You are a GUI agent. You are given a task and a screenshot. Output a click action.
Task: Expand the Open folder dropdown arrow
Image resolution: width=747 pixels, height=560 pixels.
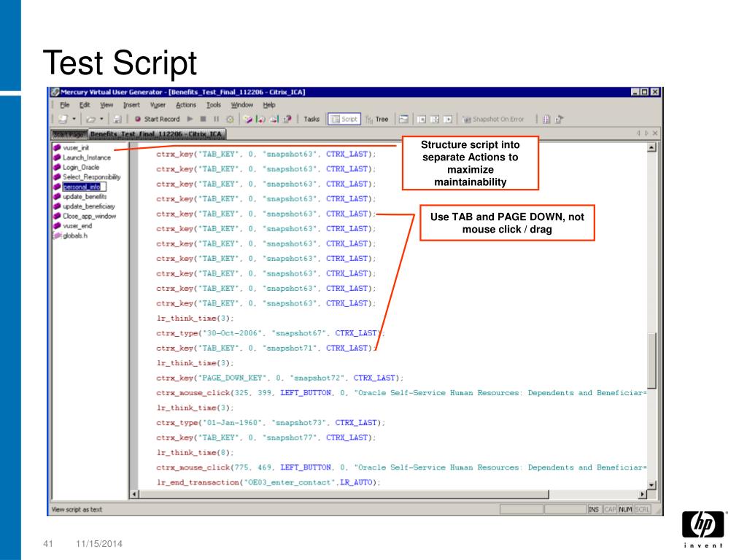click(101, 119)
